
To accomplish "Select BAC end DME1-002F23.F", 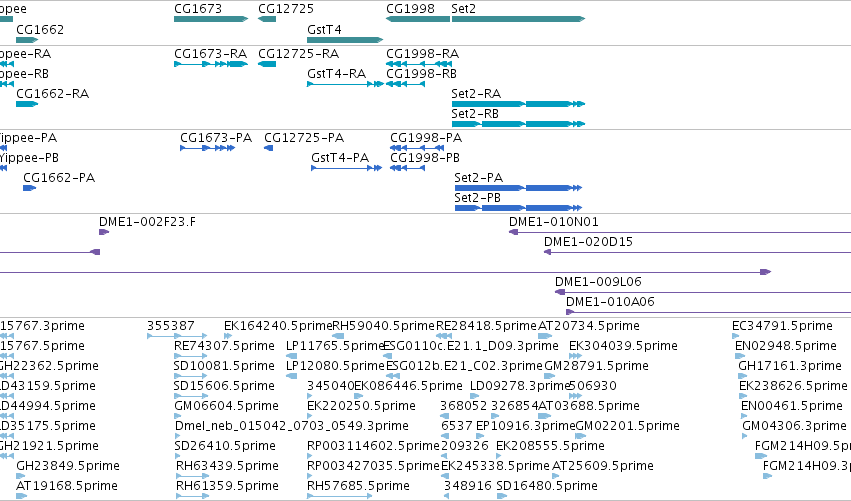I will (x=104, y=232).
